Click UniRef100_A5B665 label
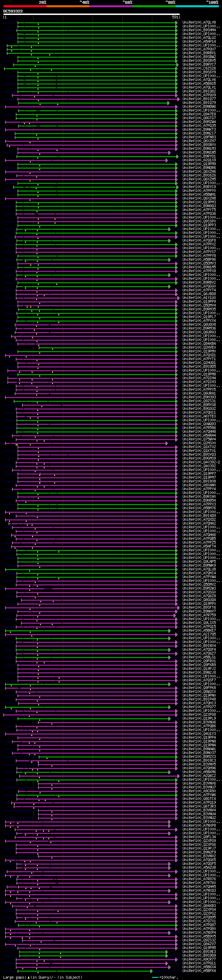This screenshot has width=222, height=980. [x=199, y=84]
